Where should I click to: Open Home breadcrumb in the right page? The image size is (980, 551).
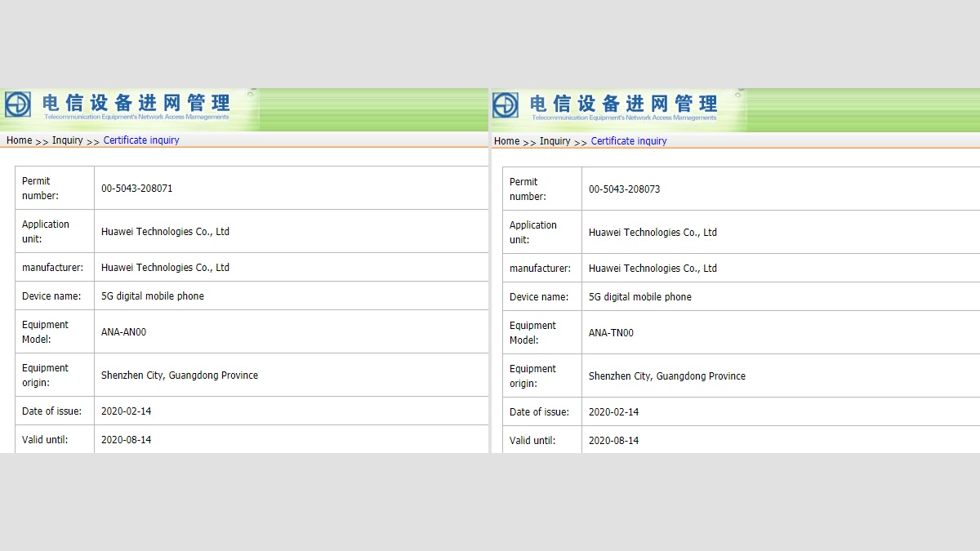506,141
